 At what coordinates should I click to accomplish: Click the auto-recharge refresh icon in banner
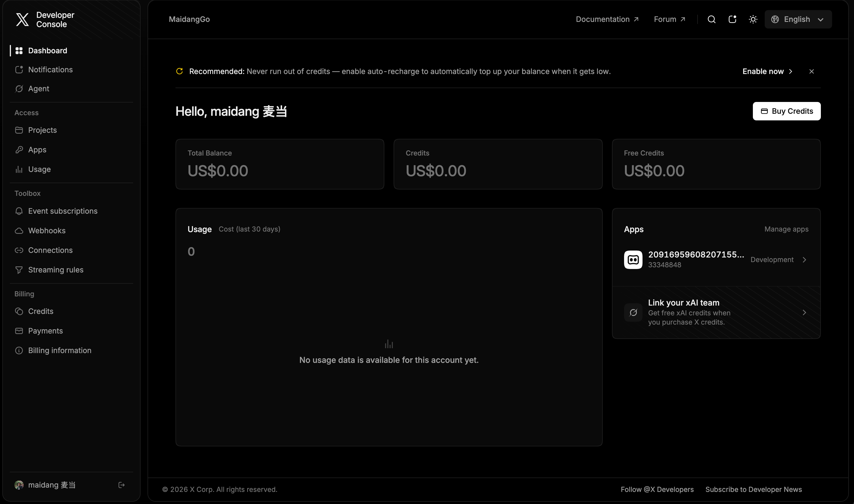coord(180,71)
